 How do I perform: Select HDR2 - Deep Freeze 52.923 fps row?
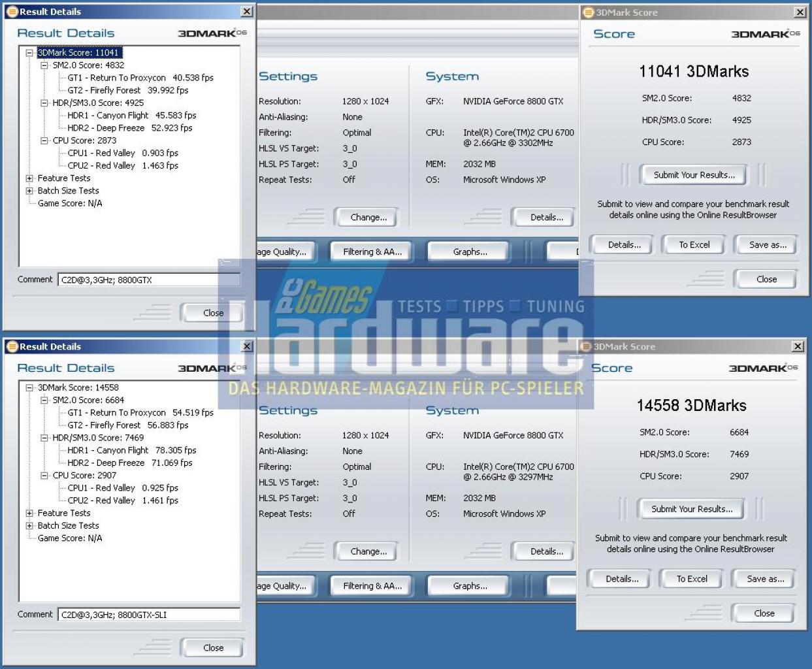click(130, 128)
